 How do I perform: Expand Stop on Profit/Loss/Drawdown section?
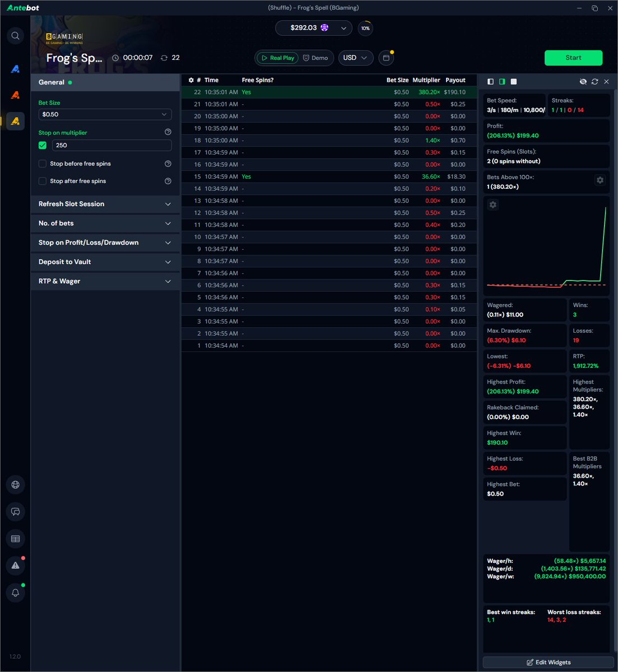(105, 242)
